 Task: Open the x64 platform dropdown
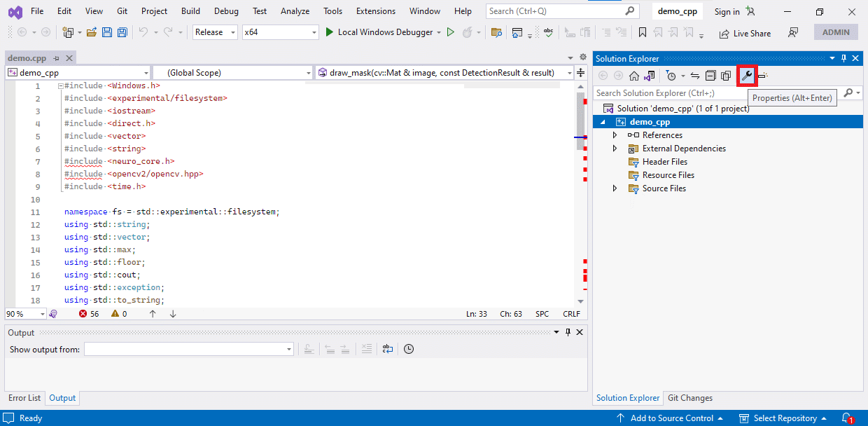pyautogui.click(x=281, y=32)
